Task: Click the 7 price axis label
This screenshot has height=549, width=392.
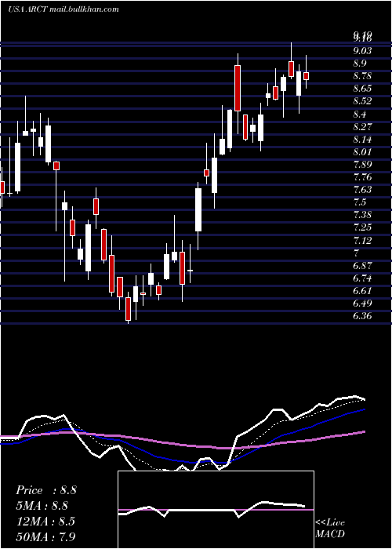Action: 356,253
